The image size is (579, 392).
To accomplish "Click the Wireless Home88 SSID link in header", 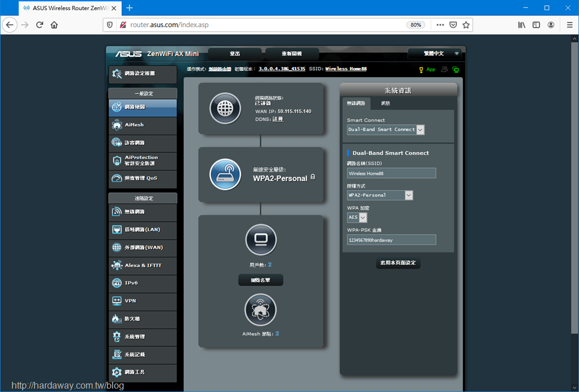I will [346, 68].
